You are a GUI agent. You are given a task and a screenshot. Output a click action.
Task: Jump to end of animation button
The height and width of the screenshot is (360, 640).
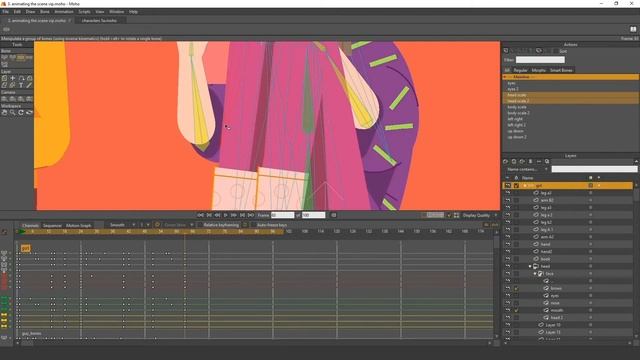tap(251, 215)
